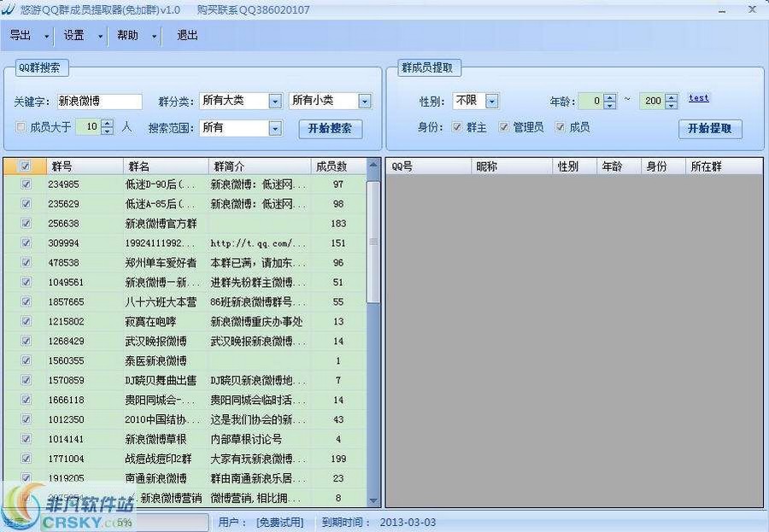This screenshot has height=532, width=769.
Task: Expand the arrow next to 帮助
Action: coord(154,36)
